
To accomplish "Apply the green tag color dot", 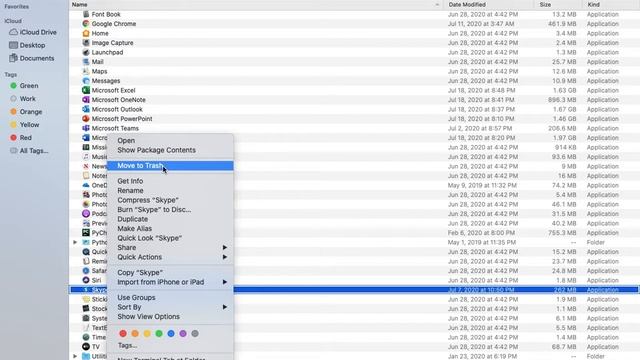I will pyautogui.click(x=159, y=333).
